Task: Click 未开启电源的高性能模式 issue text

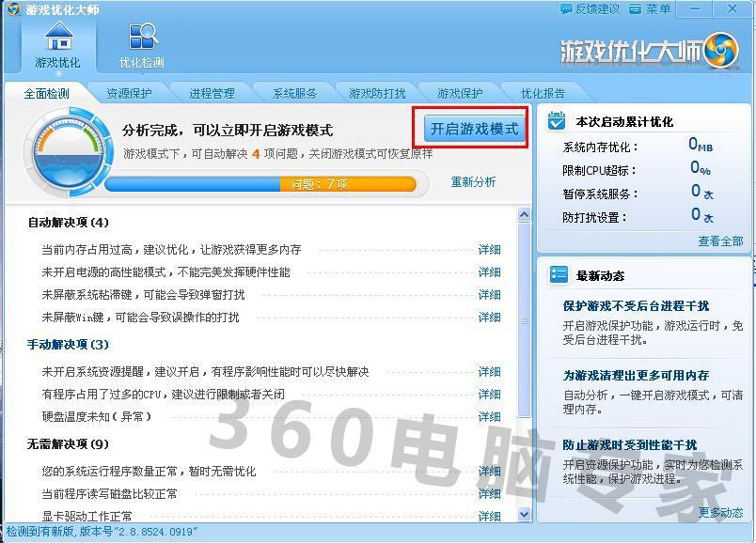Action: click(165, 272)
